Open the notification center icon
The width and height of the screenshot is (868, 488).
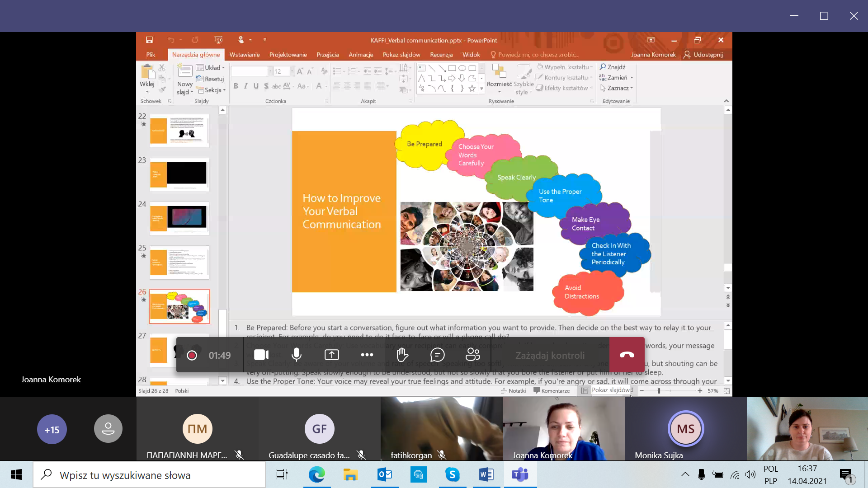coord(846,475)
